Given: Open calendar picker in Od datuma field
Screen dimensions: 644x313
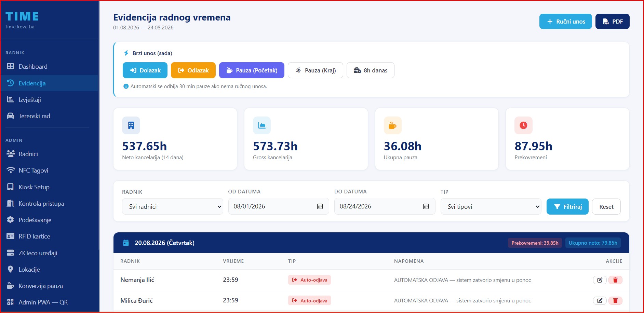Looking at the screenshot, I should coord(320,206).
